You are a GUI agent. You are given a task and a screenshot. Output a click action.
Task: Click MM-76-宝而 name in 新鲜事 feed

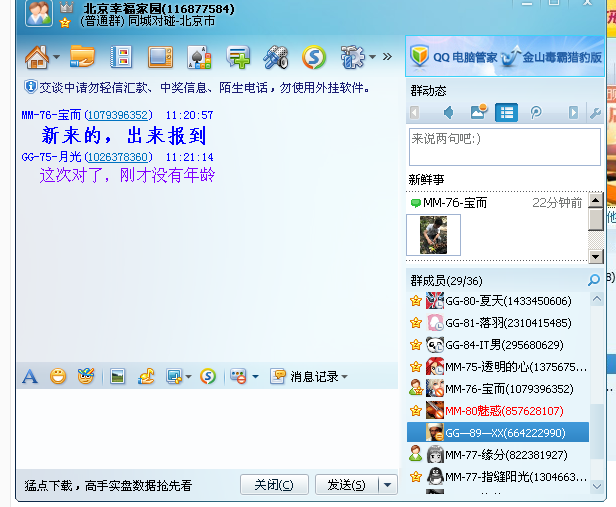coord(455,203)
